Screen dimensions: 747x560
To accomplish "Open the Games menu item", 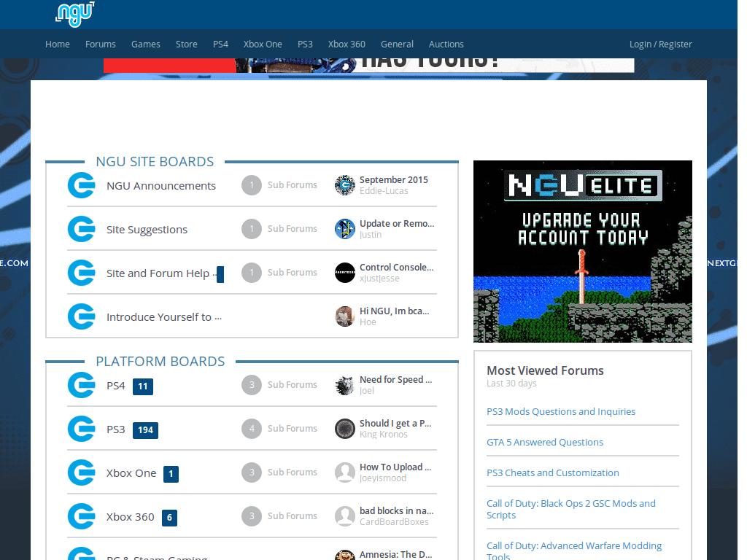I will (x=146, y=44).
